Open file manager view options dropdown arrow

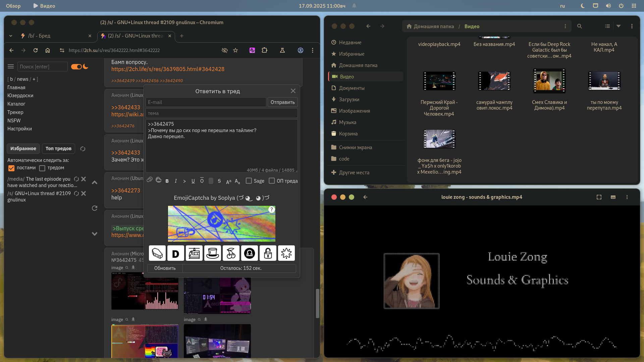pos(619,26)
